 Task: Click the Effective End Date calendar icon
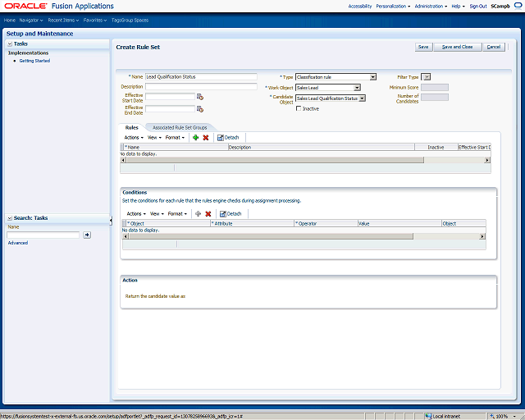pos(200,109)
